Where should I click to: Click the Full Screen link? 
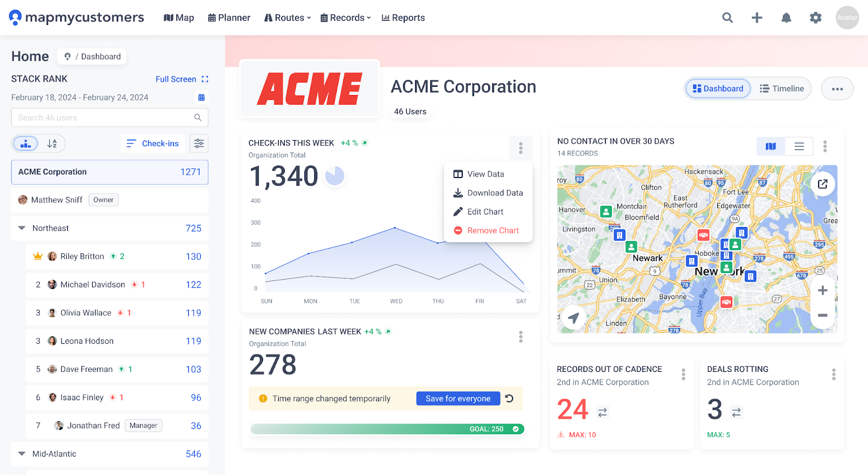[176, 79]
